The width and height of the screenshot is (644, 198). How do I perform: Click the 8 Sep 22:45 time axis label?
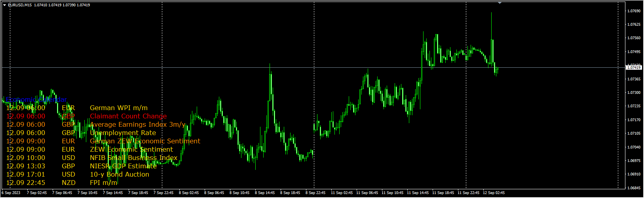coord(315,193)
